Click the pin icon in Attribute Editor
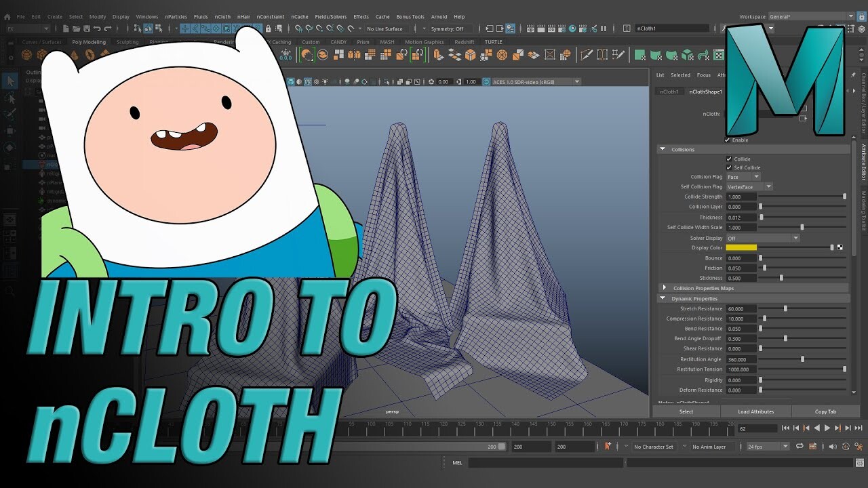Viewport: 868px width, 488px height. 852,75
